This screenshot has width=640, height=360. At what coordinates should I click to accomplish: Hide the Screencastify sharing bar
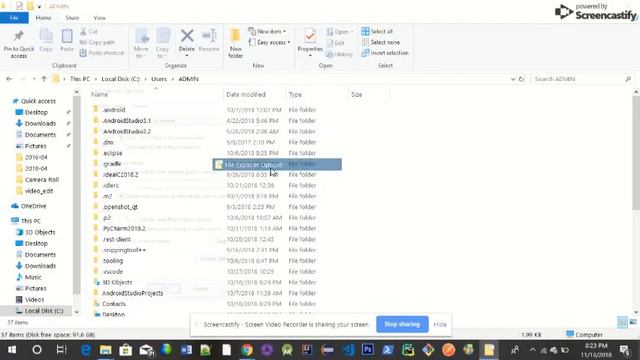440,324
